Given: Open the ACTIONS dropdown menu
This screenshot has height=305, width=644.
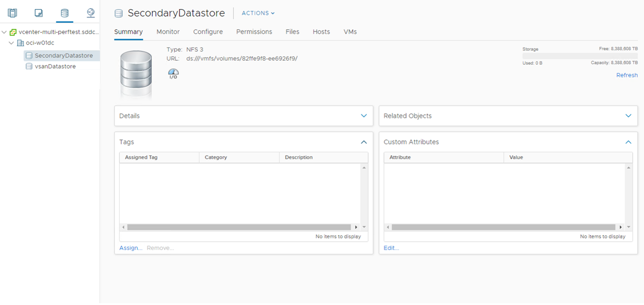Looking at the screenshot, I should pos(258,13).
